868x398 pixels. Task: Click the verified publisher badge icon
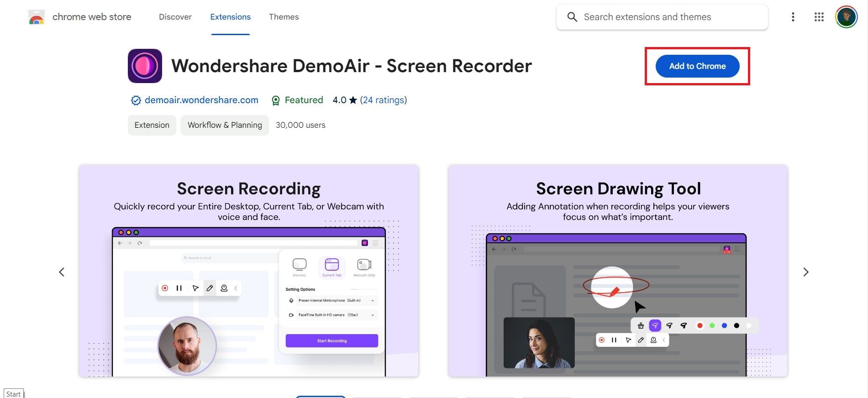coord(136,100)
